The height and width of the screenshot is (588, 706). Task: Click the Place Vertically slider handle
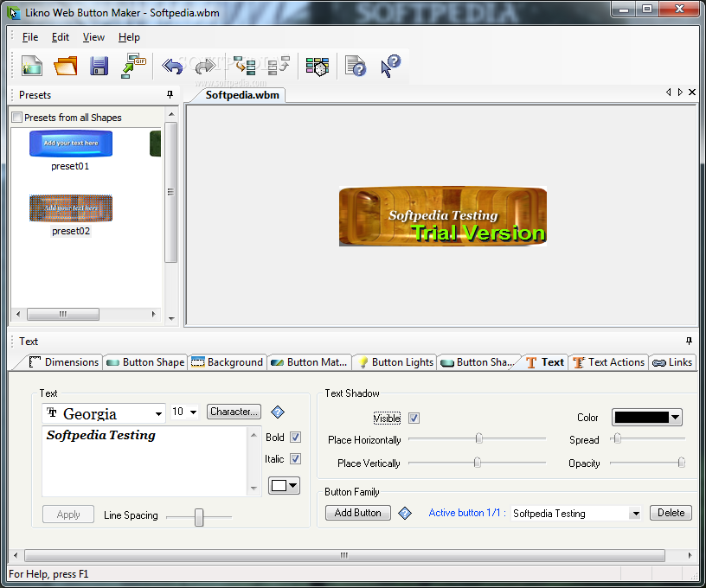point(478,462)
